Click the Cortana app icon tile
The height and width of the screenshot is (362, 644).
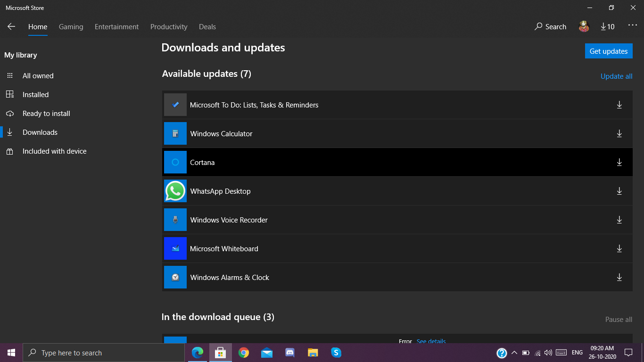point(175,162)
